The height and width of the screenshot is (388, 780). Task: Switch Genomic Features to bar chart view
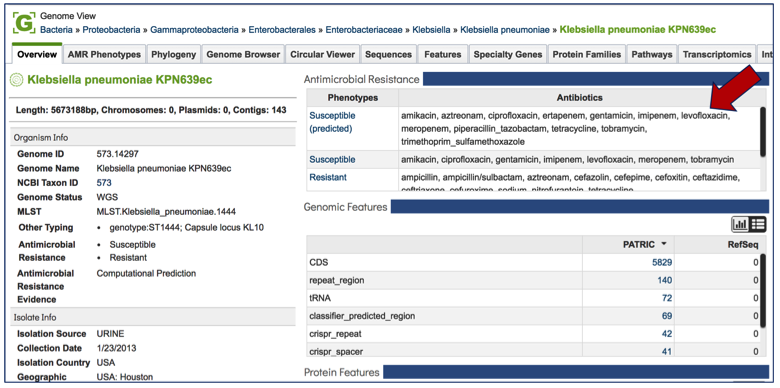coord(740,224)
